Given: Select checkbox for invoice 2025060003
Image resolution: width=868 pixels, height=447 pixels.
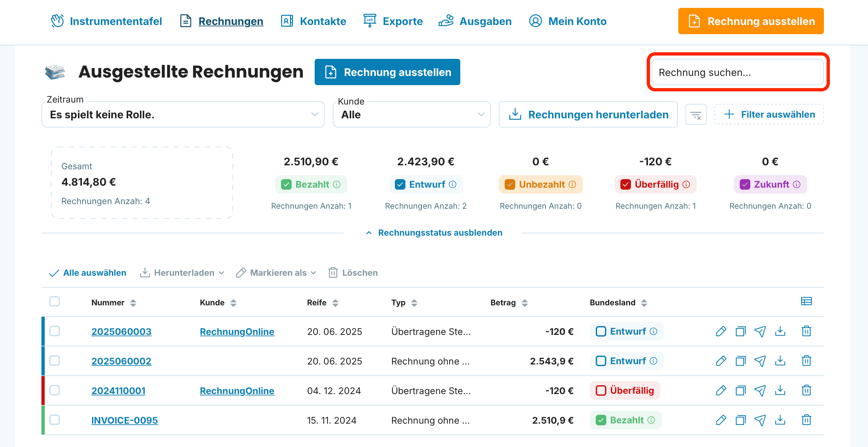Looking at the screenshot, I should pyautogui.click(x=55, y=331).
